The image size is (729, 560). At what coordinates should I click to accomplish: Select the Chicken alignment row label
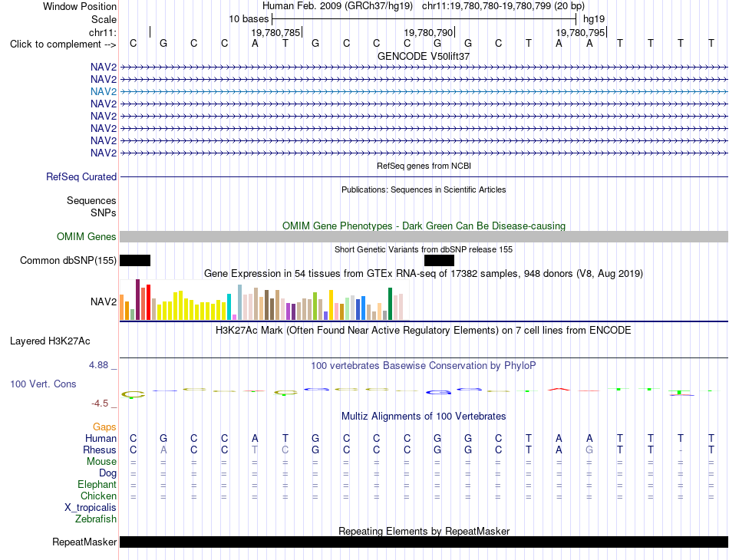pyautogui.click(x=98, y=496)
